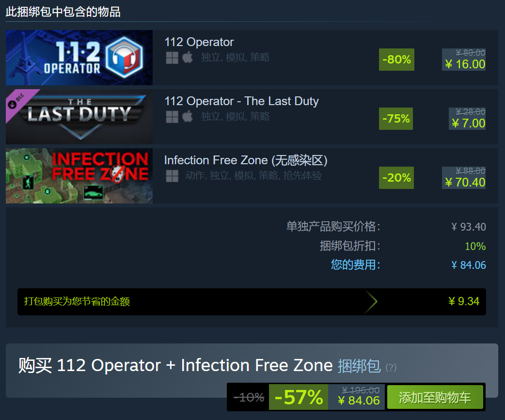Image resolution: width=505 pixels, height=420 pixels.
Task: Click the -80% discount badge
Action: coord(396,60)
